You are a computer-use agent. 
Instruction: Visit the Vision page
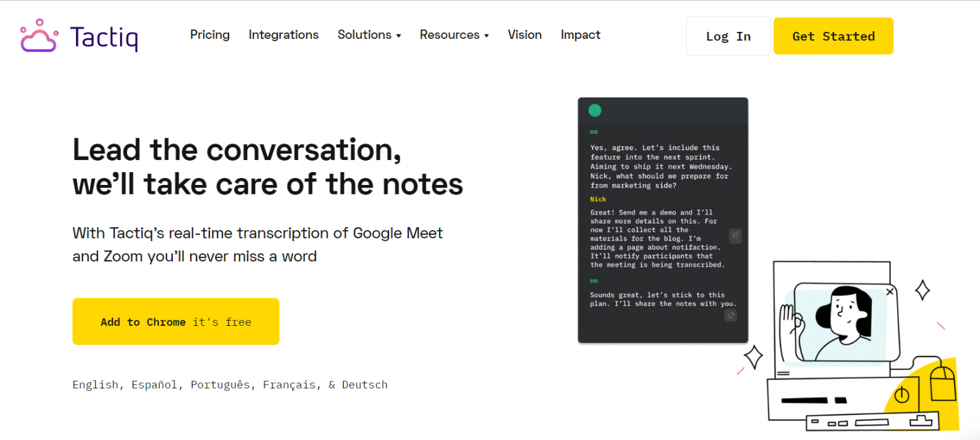524,35
